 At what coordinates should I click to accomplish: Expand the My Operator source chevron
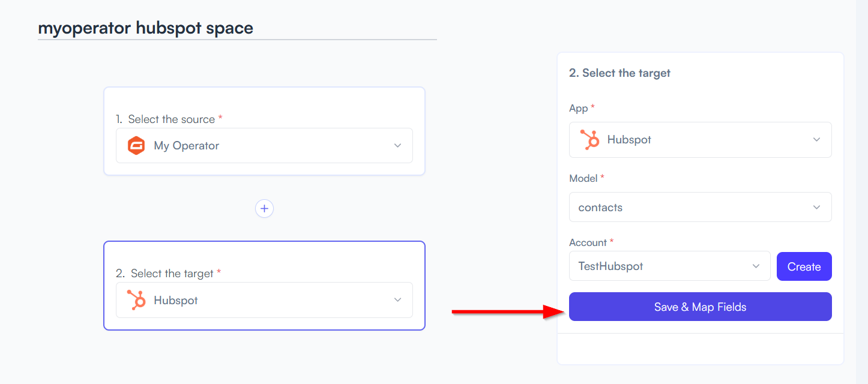[x=397, y=146]
